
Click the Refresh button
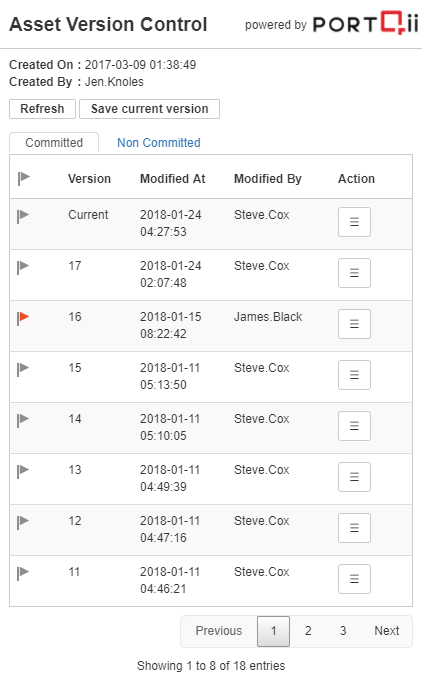coord(42,109)
